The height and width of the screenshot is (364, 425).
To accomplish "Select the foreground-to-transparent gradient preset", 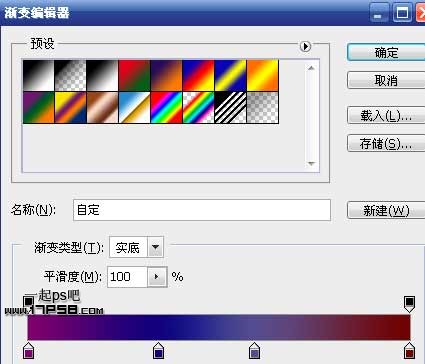I will tap(70, 75).
